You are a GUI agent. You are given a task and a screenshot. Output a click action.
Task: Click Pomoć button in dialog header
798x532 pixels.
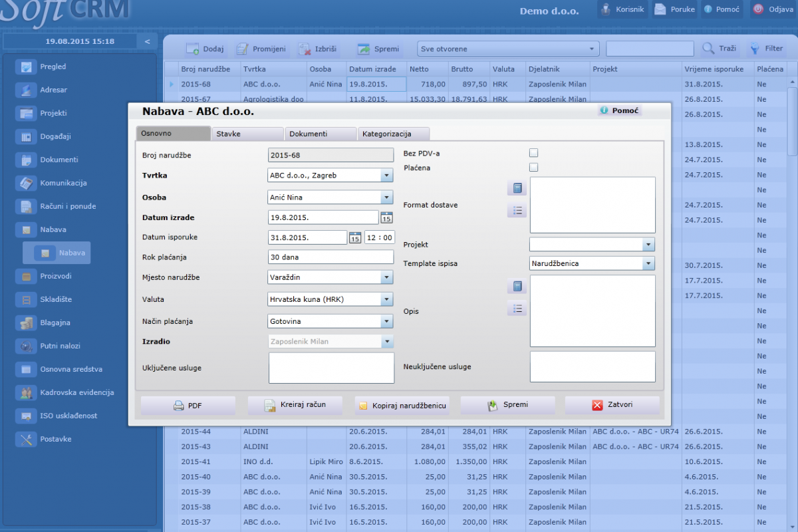[x=620, y=110]
